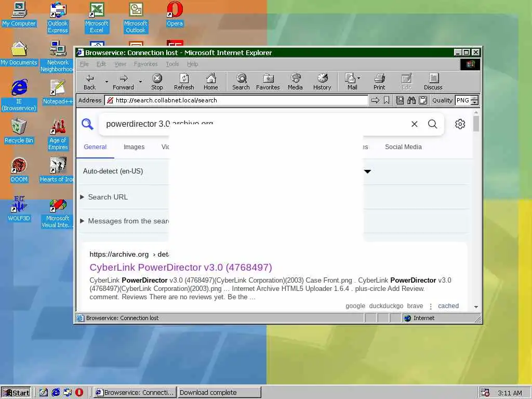Stop loading the page
The width and height of the screenshot is (532, 399).
157,82
